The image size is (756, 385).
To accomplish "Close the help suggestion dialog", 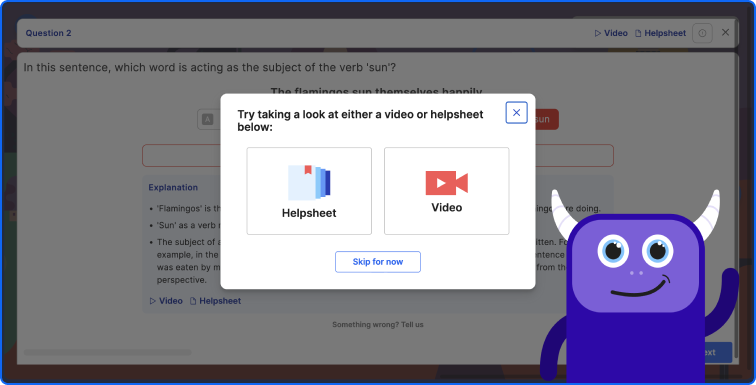I will pyautogui.click(x=516, y=112).
